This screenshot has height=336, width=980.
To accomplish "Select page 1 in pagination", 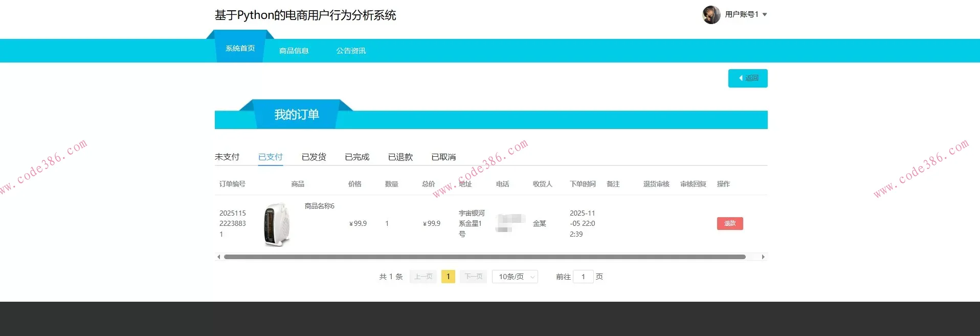I will click(448, 277).
